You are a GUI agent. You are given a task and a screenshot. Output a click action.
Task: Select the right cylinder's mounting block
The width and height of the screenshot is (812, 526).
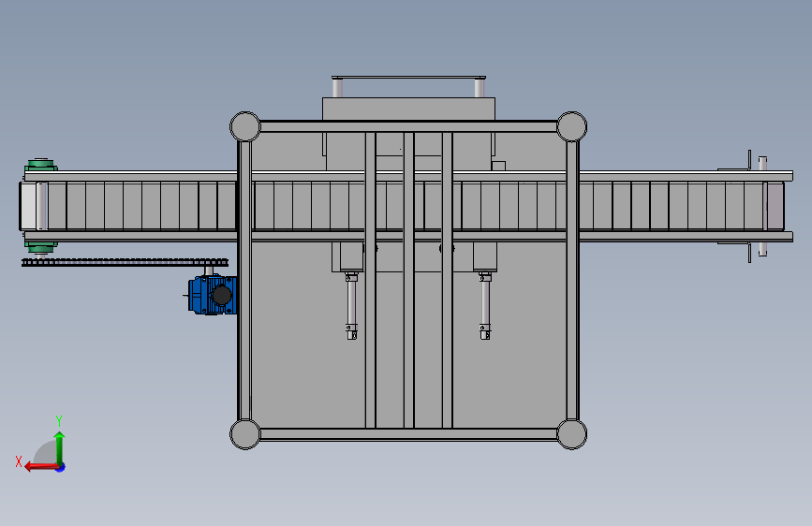pyautogui.click(x=485, y=256)
